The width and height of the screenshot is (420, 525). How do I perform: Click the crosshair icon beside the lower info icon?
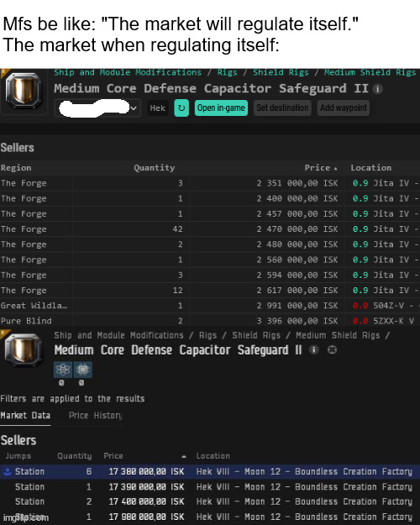(x=332, y=350)
